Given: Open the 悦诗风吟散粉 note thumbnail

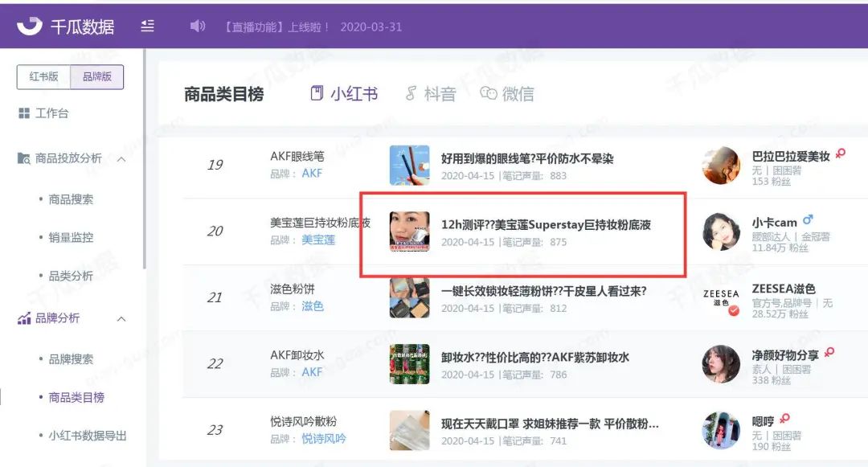Looking at the screenshot, I should (410, 431).
